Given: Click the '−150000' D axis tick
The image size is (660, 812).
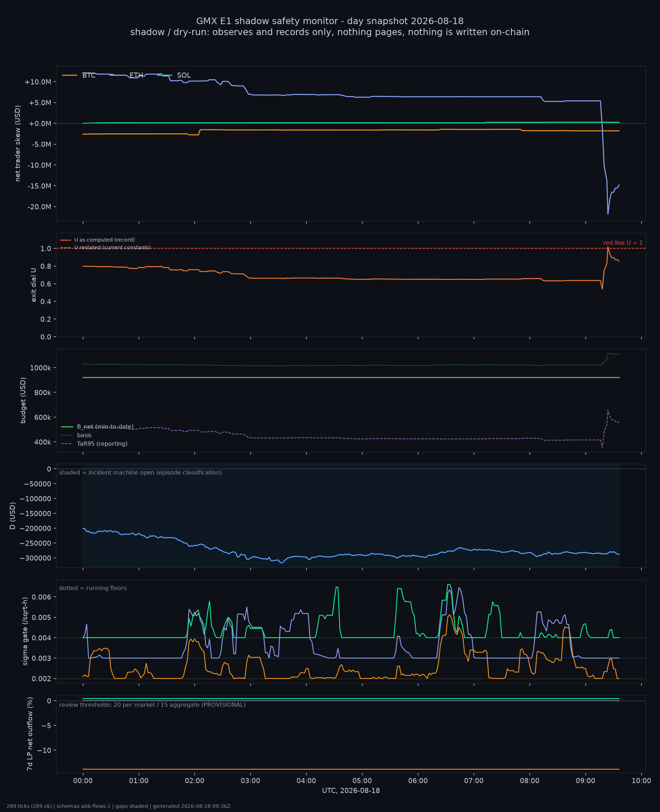Looking at the screenshot, I should tap(36, 513).
